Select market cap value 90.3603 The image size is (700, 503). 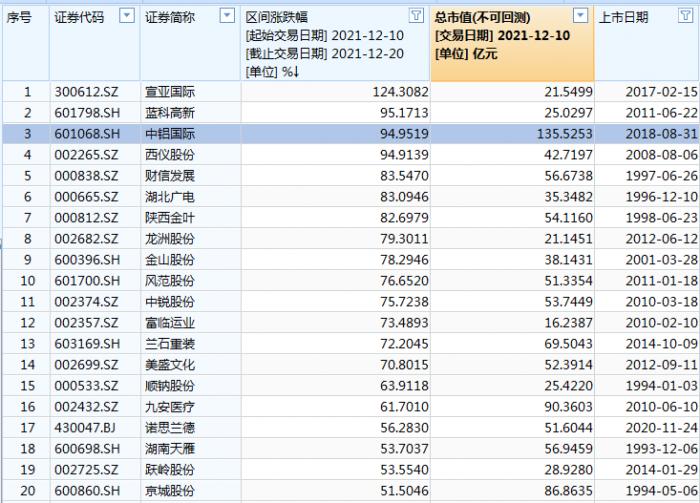tap(568, 407)
